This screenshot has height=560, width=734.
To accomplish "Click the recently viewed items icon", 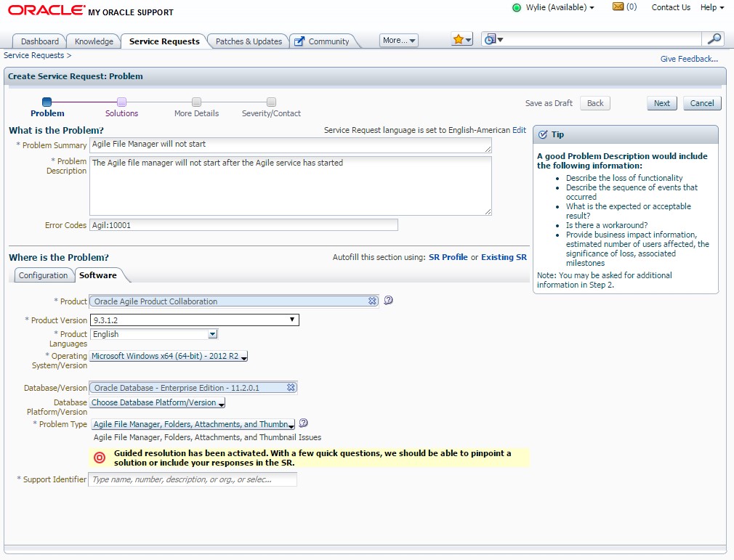I will (489, 38).
